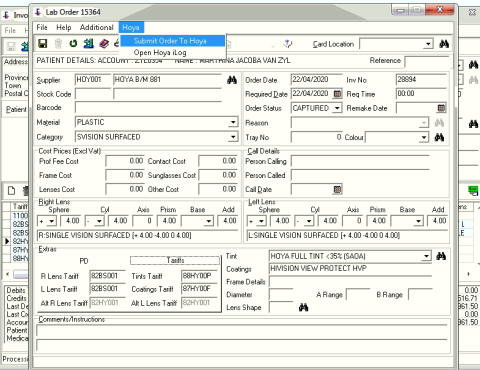The image size is (480, 370).
Task: Open Right Lens Sphere sign dropdown
Action: pos(52,221)
